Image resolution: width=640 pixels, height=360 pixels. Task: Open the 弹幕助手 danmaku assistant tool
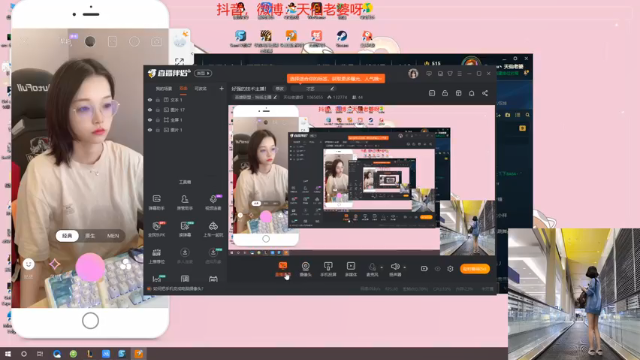tap(157, 202)
